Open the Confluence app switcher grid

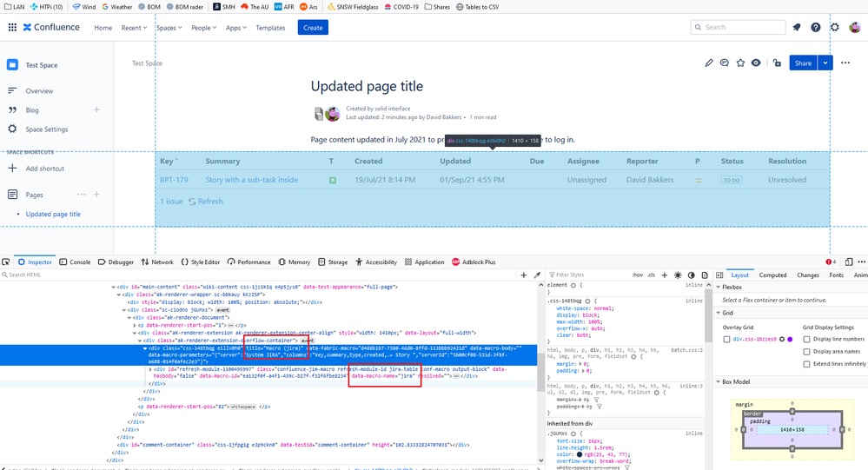[x=12, y=27]
